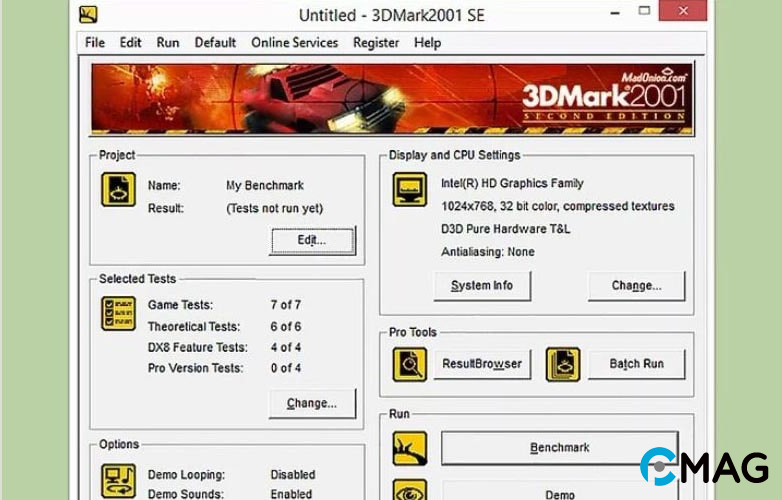Open the File menu
Image resolution: width=782 pixels, height=500 pixels.
(95, 43)
